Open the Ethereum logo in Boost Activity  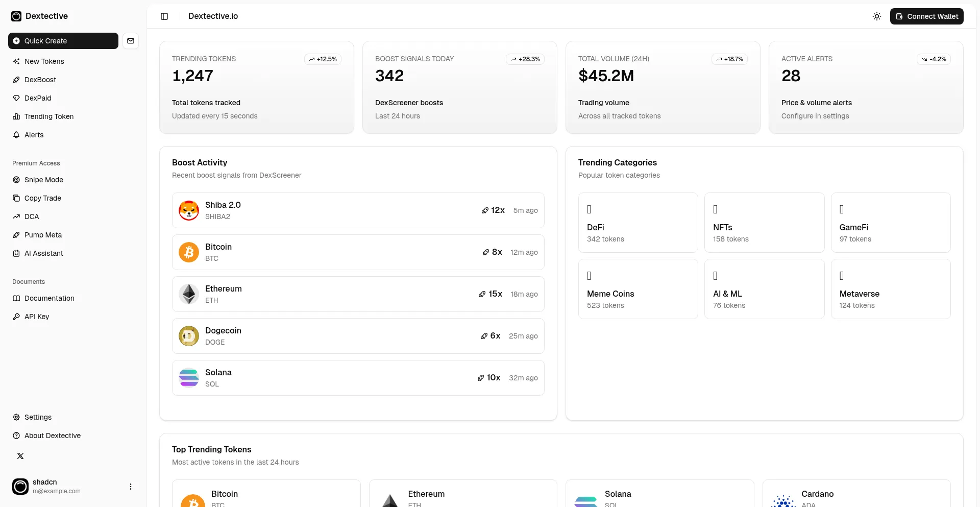189,294
